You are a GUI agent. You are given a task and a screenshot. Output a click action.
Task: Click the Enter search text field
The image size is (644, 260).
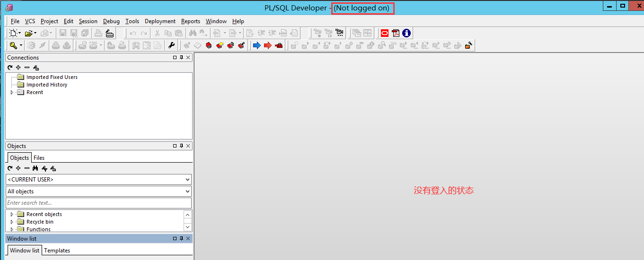click(98, 203)
